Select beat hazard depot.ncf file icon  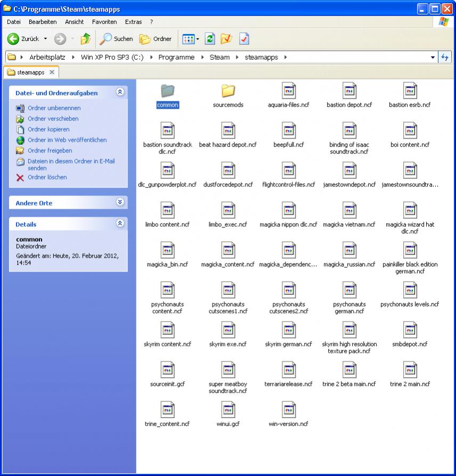coord(228,130)
